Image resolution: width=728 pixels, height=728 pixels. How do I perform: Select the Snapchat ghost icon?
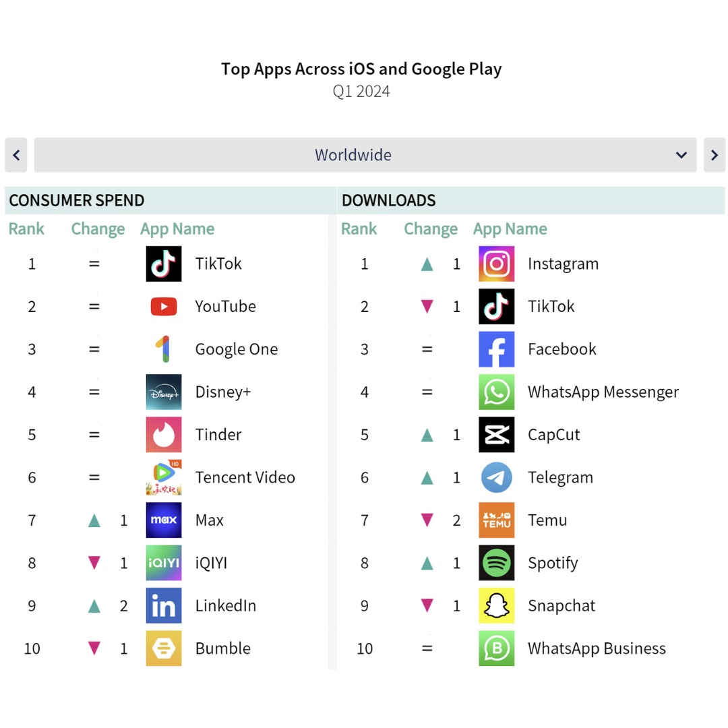point(496,605)
